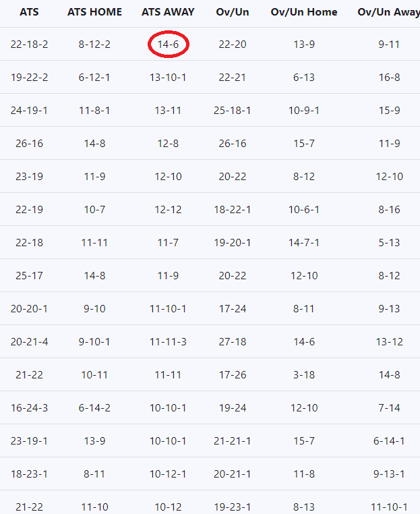Click the 14-7-1 Ov/Un Home cell
Screen dimensions: 420x514
tap(304, 243)
